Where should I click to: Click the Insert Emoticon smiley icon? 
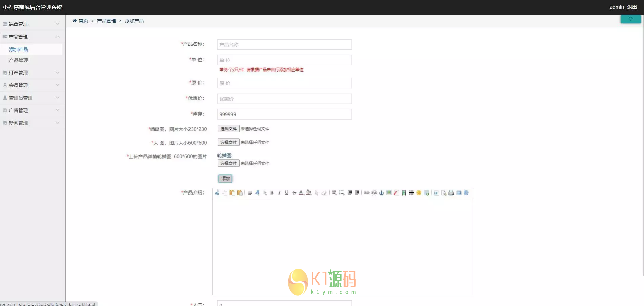[x=419, y=193]
